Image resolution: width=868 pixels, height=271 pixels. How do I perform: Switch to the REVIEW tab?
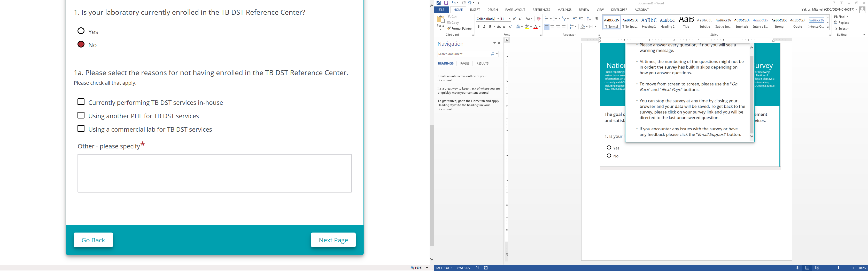pyautogui.click(x=584, y=10)
